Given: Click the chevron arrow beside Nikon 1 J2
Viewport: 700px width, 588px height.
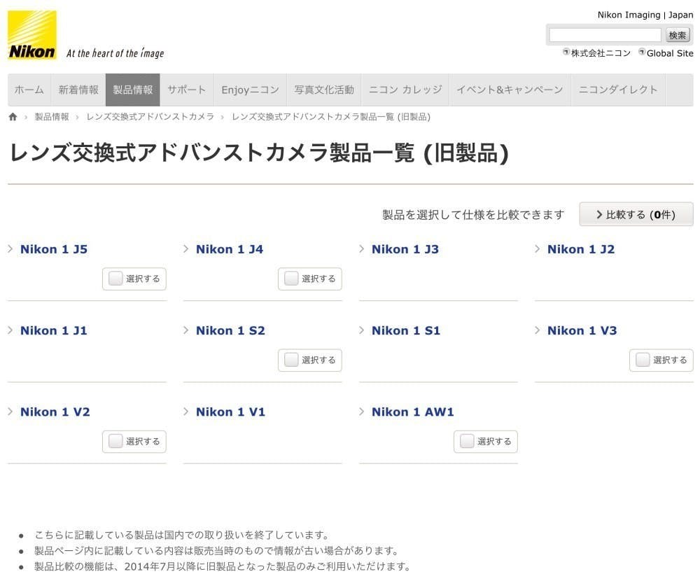Looking at the screenshot, I should click(x=538, y=248).
